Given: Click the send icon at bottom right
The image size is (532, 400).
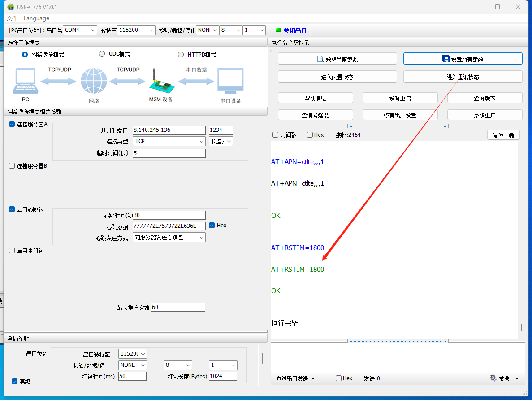Looking at the screenshot, I should click(x=493, y=378).
